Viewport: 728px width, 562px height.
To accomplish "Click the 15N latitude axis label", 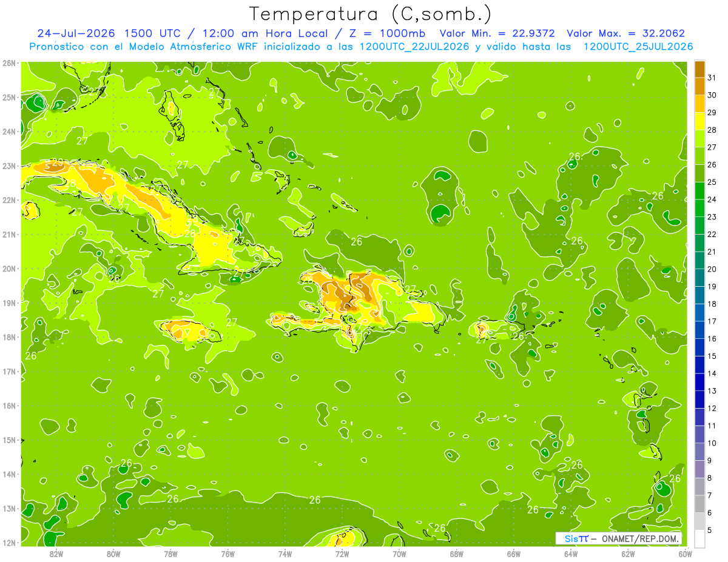I will 8,440.
